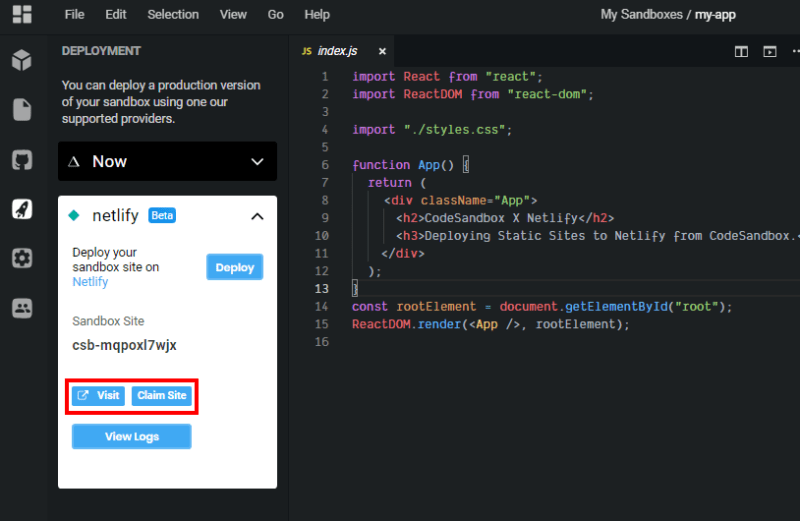Expand the Now deployment section
This screenshot has width=800, height=521.
pos(257,162)
